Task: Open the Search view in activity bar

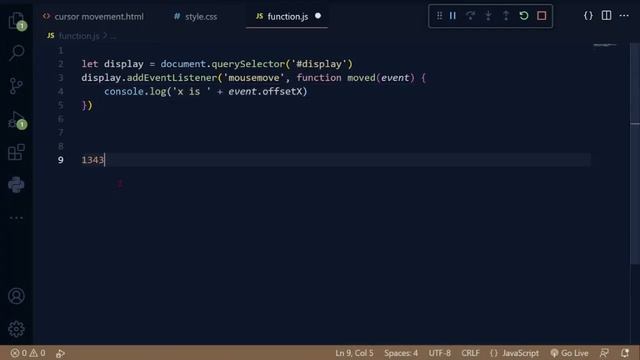Action: point(16,53)
